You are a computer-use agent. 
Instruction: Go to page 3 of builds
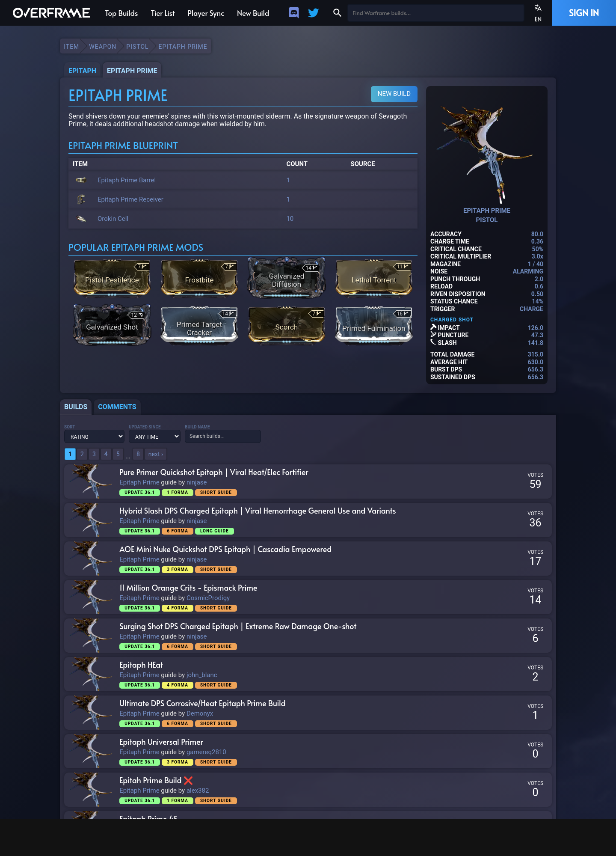point(94,454)
